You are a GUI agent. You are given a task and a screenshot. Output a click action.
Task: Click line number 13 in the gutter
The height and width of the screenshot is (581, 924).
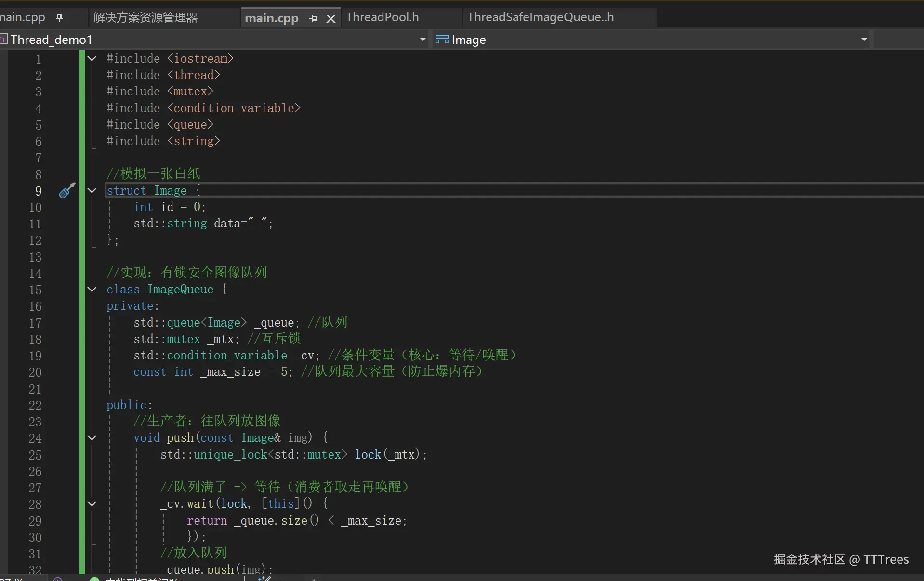(35, 257)
